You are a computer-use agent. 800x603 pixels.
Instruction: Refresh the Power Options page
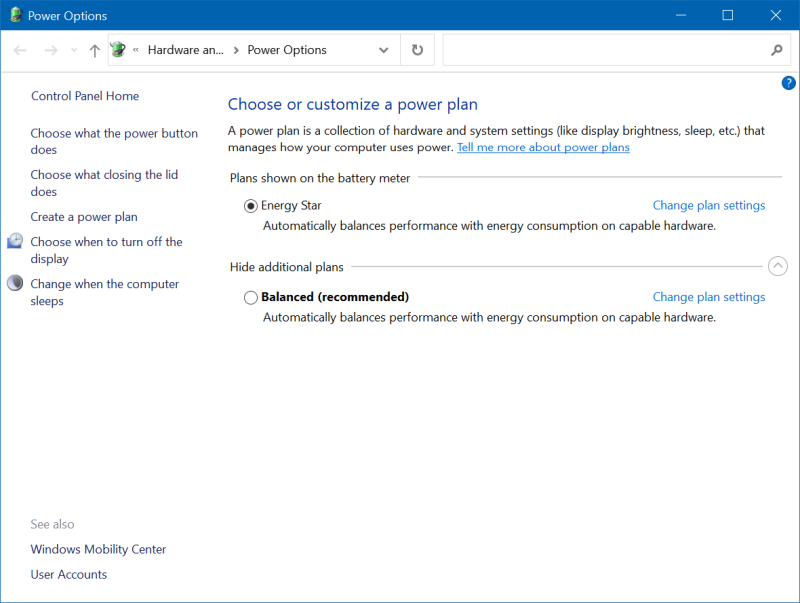[417, 49]
